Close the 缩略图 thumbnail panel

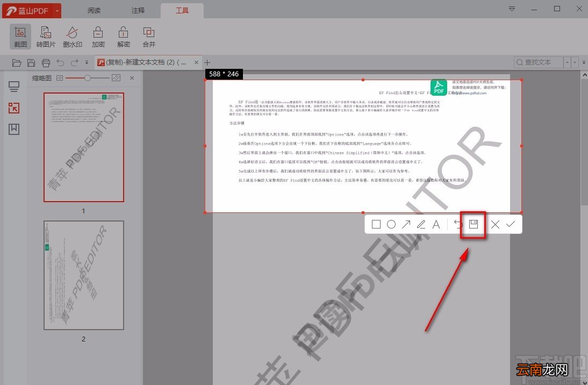[x=132, y=78]
